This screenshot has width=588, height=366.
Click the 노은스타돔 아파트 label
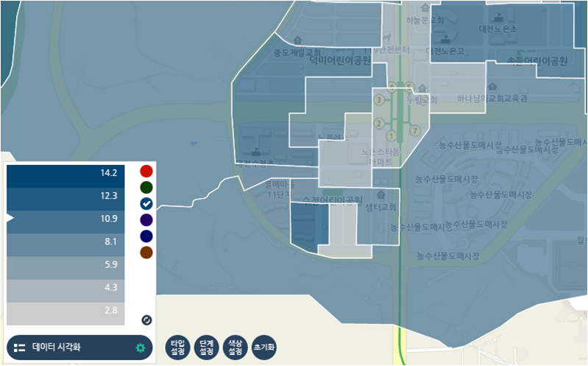point(380,157)
